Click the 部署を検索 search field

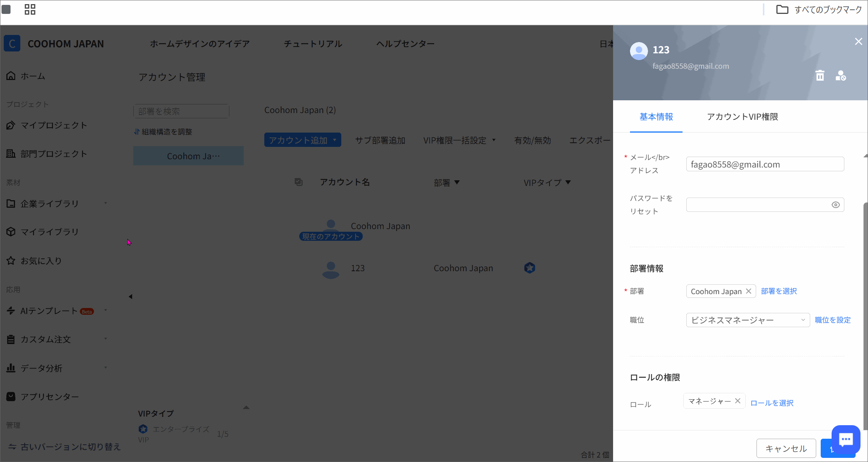click(181, 111)
